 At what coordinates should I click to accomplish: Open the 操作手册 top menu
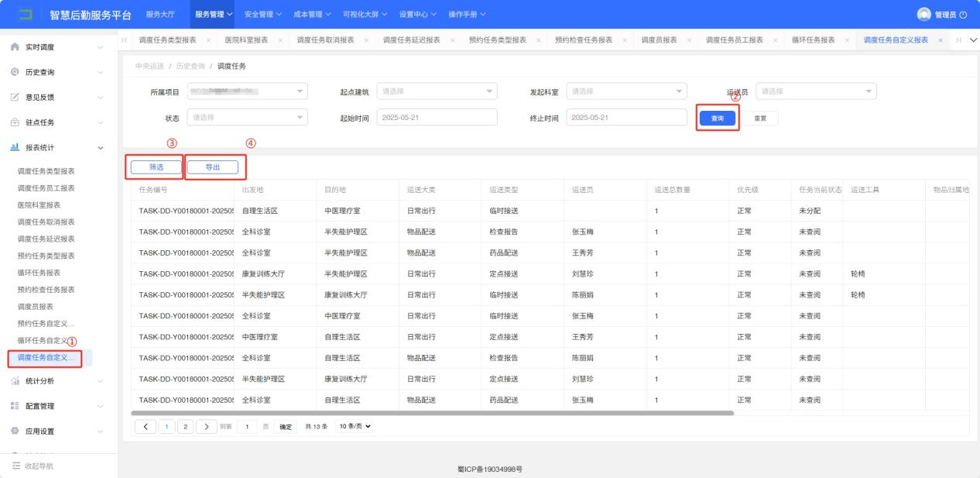tap(468, 15)
